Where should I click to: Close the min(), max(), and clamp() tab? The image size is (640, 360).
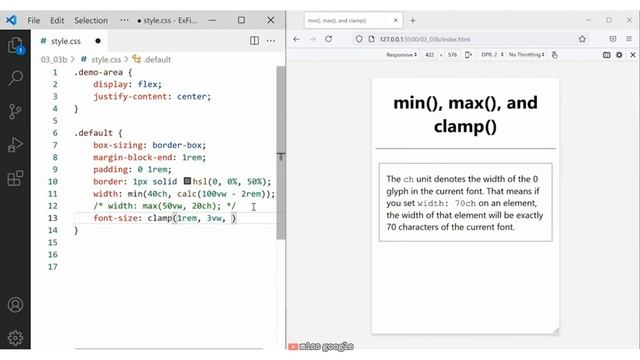coord(396,20)
